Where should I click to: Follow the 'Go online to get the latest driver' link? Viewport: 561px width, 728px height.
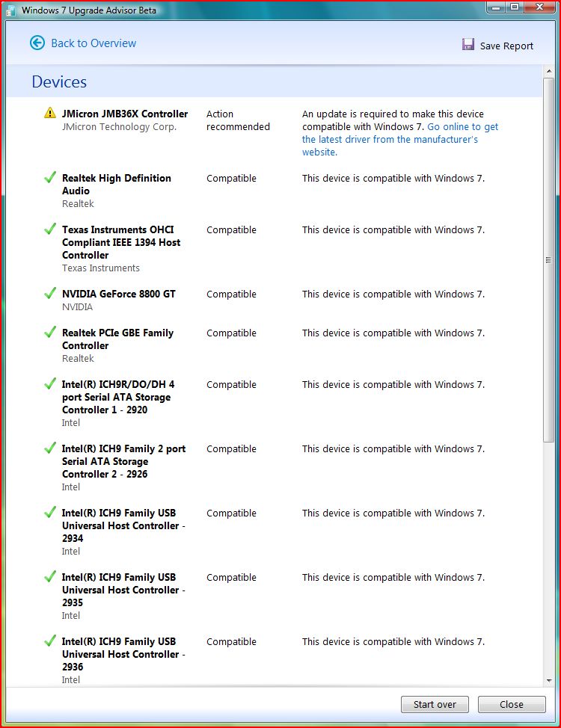click(400, 139)
